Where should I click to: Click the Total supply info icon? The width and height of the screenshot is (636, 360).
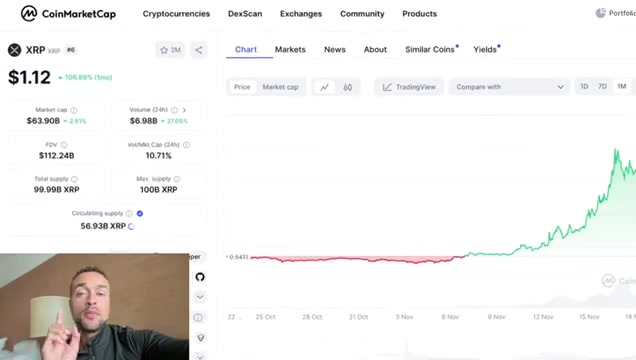click(x=74, y=179)
